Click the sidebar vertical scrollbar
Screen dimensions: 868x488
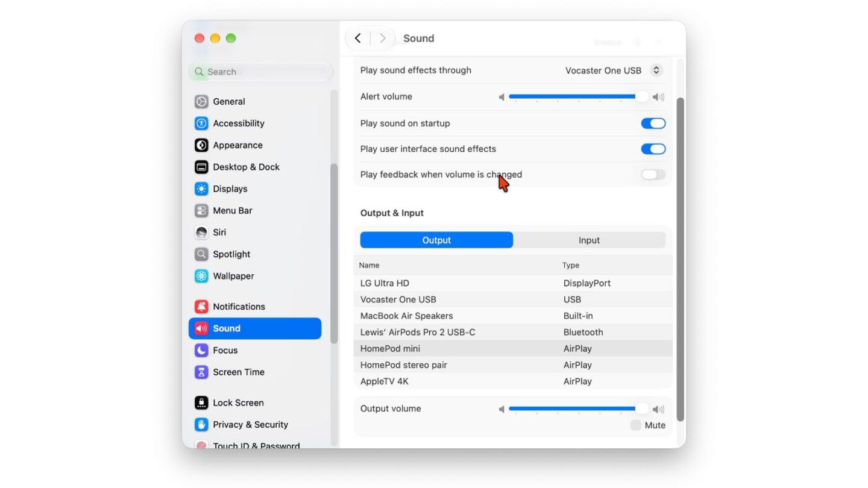[334, 253]
